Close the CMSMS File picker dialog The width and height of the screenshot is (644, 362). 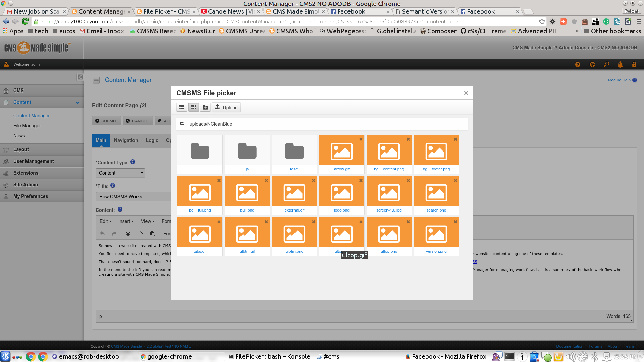466,93
